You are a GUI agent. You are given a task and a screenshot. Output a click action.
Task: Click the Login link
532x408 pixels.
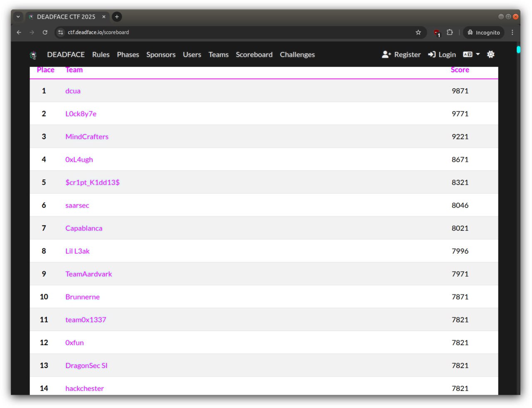(442, 54)
